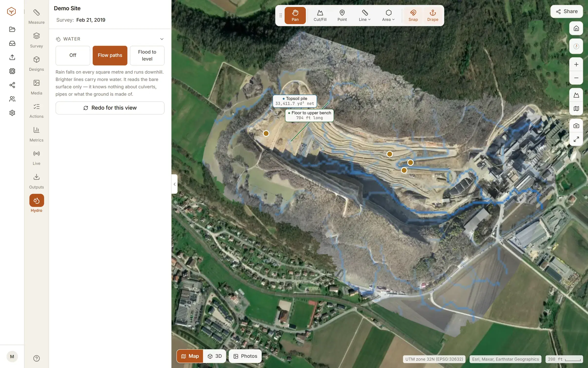Click the home view icon
Screen dimensions: 588x368
click(x=576, y=28)
